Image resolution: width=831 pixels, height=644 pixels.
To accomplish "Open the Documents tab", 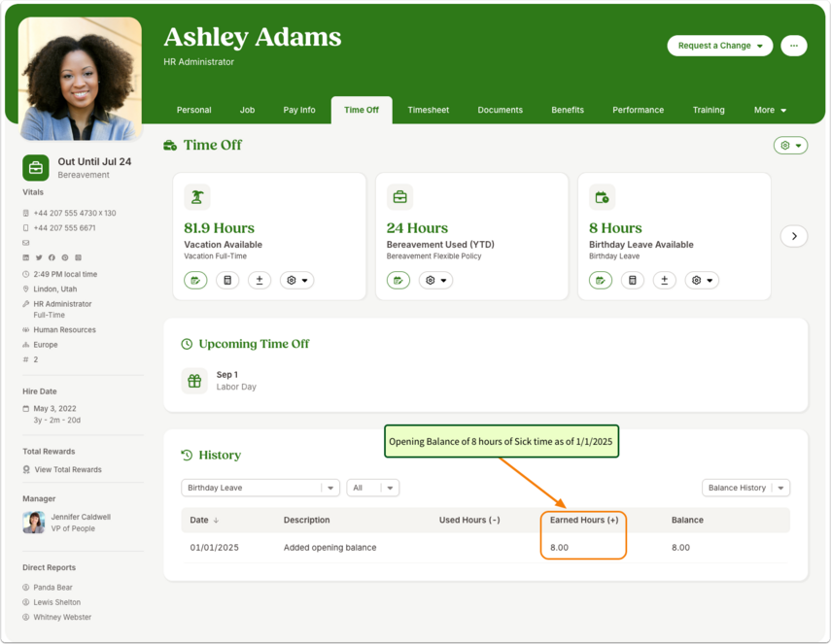I will tap(500, 110).
